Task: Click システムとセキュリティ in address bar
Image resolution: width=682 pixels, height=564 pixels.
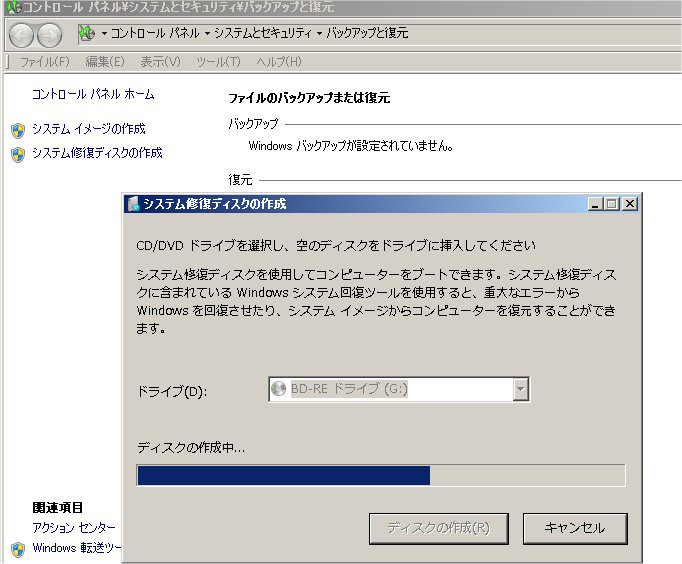Action: (263, 33)
